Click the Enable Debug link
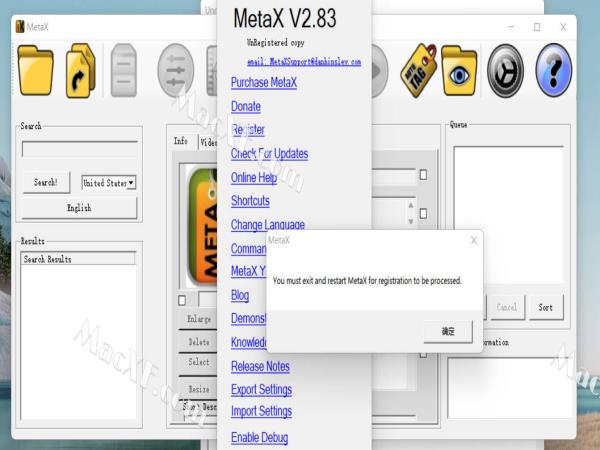Screen dimensions: 600x450 pos(259,437)
